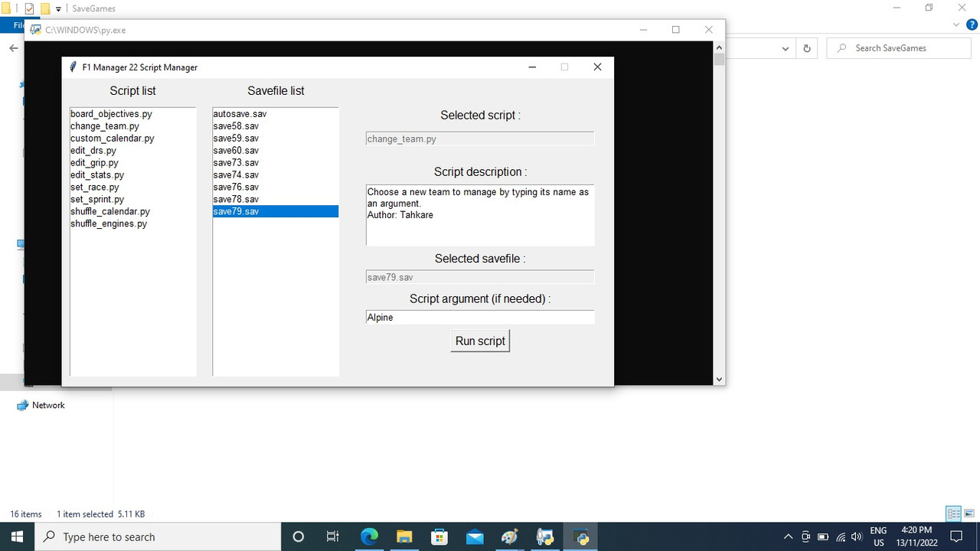Show hidden system tray icons

(788, 536)
